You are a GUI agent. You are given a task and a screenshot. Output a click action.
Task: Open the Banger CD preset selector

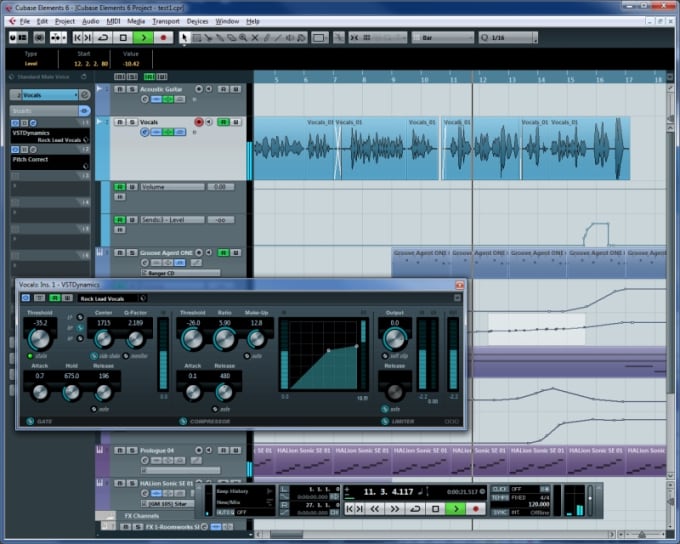(x=180, y=273)
